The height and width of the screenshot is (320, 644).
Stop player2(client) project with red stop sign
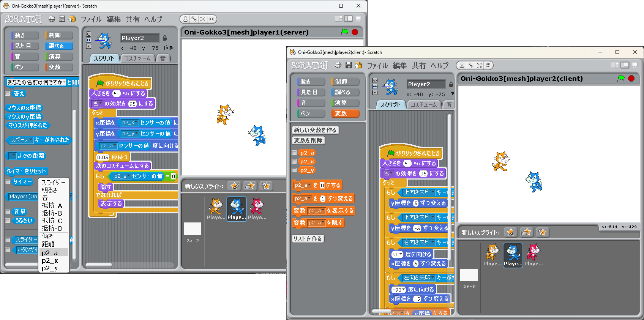631,78
